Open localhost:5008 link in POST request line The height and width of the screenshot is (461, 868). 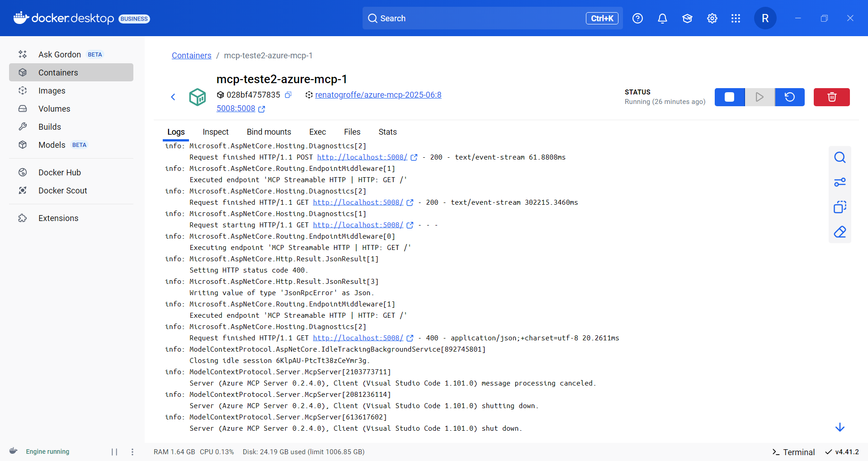coord(362,157)
